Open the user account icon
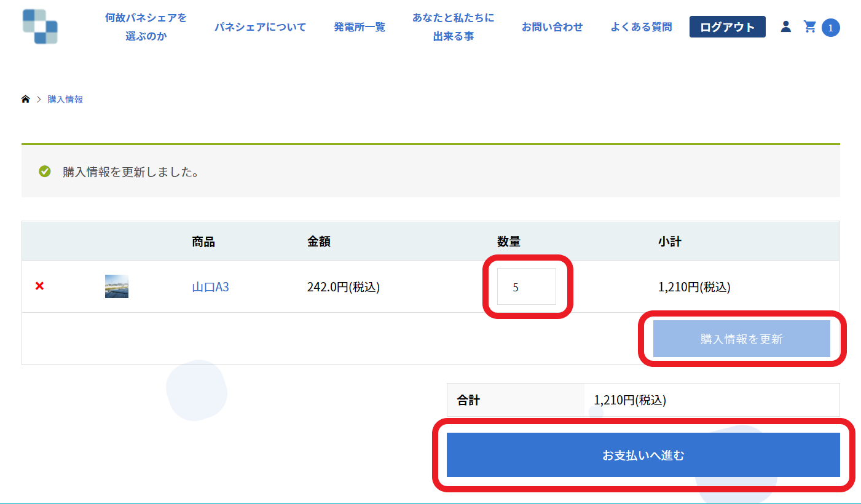 click(x=785, y=26)
